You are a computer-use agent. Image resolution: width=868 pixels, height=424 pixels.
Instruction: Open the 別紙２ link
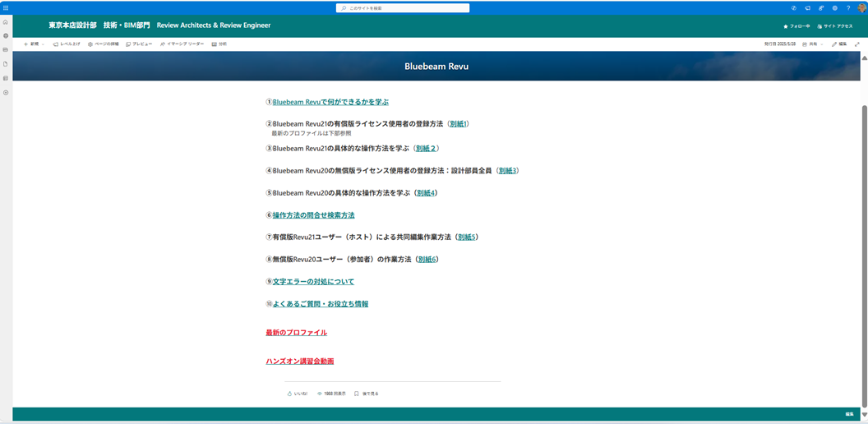click(x=427, y=149)
